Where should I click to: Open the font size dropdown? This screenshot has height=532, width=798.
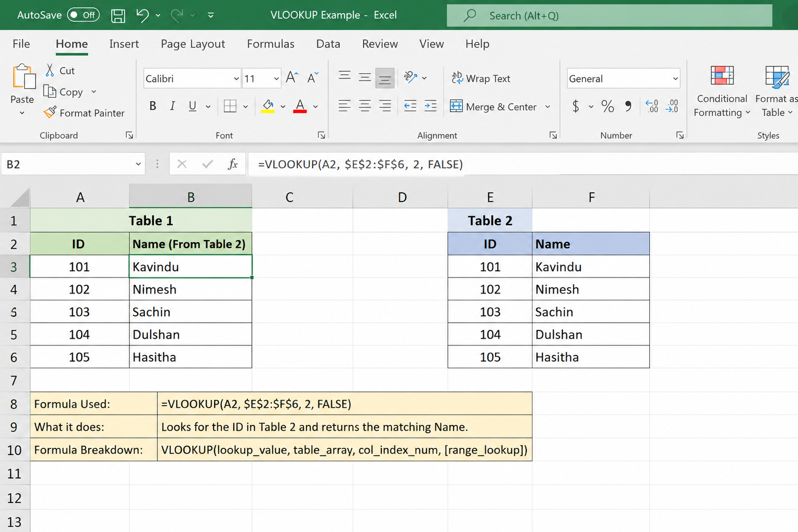[x=276, y=78]
